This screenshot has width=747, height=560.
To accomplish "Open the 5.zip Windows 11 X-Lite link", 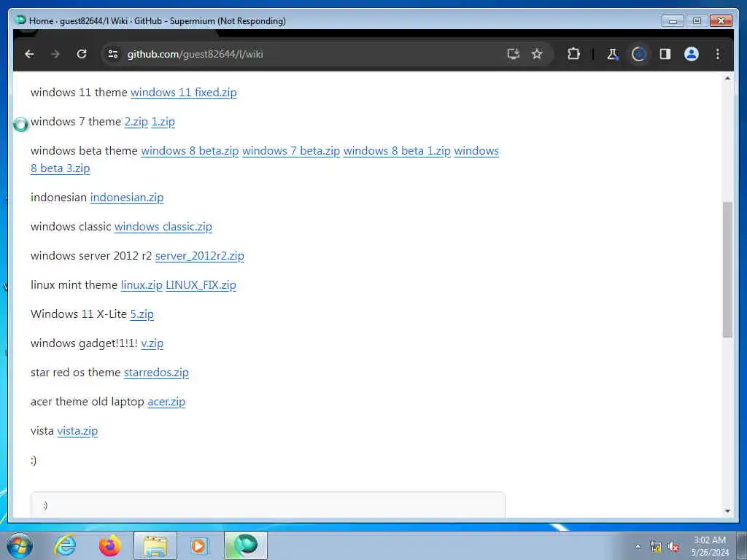I will [x=142, y=314].
